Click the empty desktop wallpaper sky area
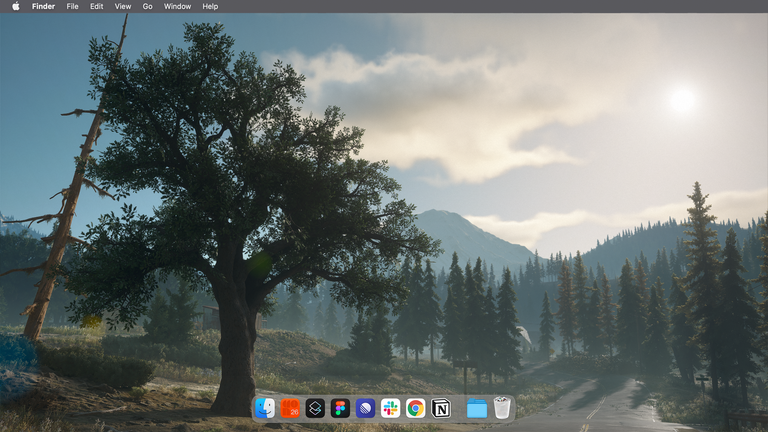768x432 pixels. (x=560, y=60)
